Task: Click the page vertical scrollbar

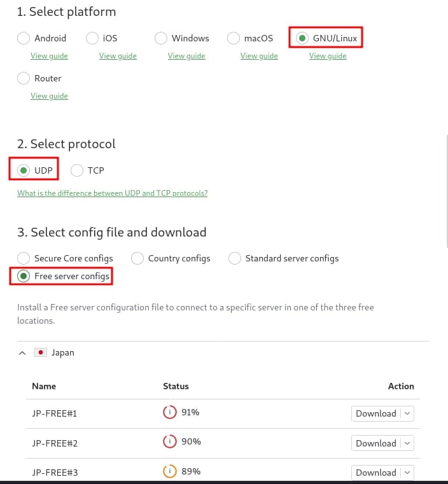Action: [445, 191]
